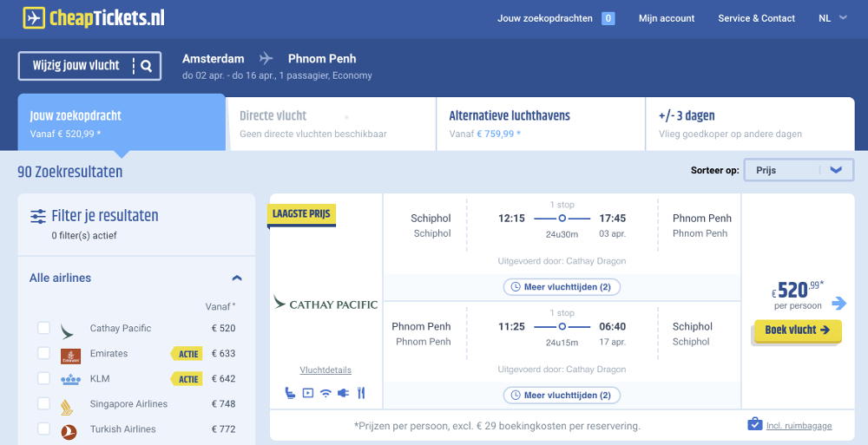Tick the Cathay Pacific airline checkbox
Screen dimensions: 868x445
(43, 328)
